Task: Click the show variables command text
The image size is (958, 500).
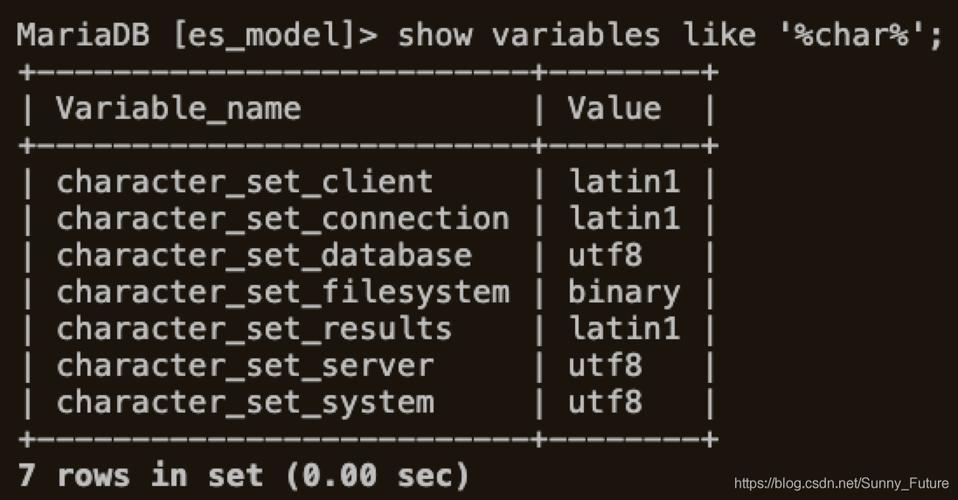Action: pos(529,35)
